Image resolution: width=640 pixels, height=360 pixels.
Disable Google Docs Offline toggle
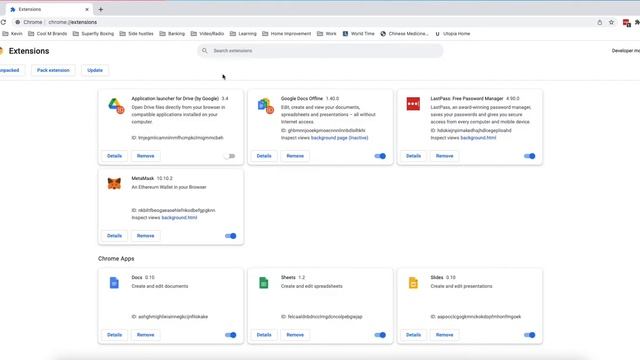point(380,156)
